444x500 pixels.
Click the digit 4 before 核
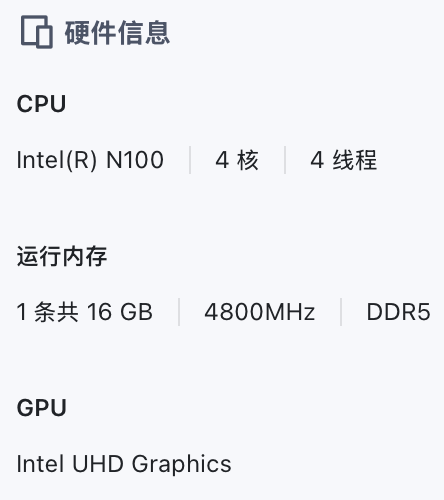[222, 160]
